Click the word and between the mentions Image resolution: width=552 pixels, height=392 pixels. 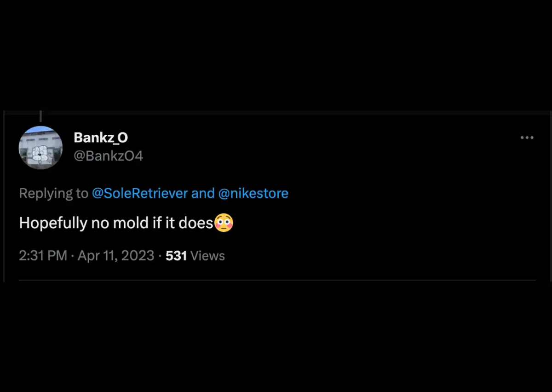tap(203, 193)
